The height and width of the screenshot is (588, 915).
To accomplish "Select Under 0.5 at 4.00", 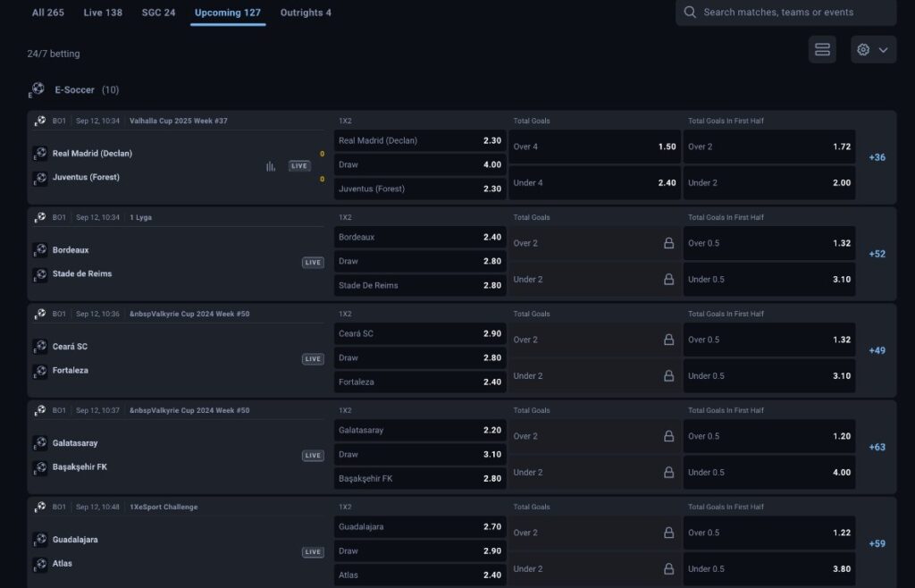I will click(769, 473).
